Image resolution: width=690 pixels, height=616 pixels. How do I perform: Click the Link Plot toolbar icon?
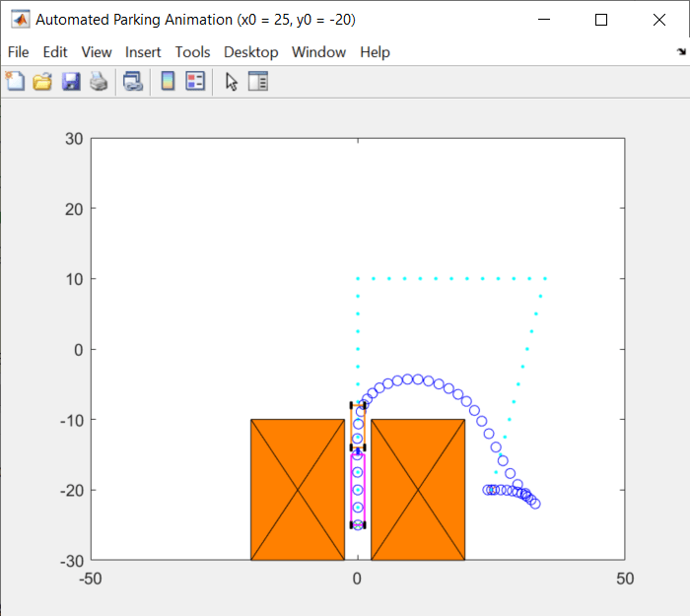coord(133,82)
